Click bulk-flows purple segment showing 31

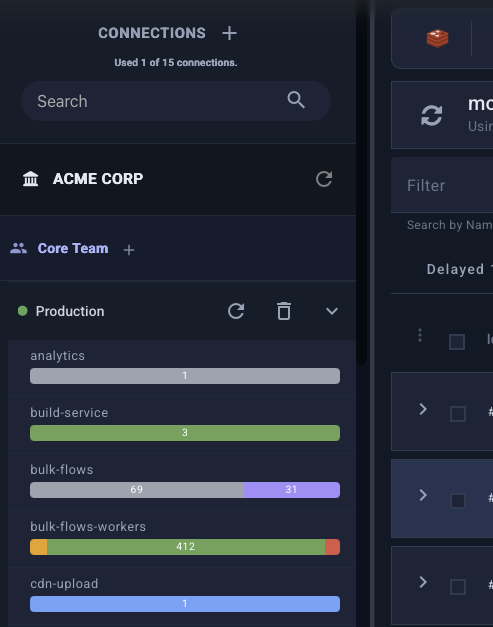[292, 490]
